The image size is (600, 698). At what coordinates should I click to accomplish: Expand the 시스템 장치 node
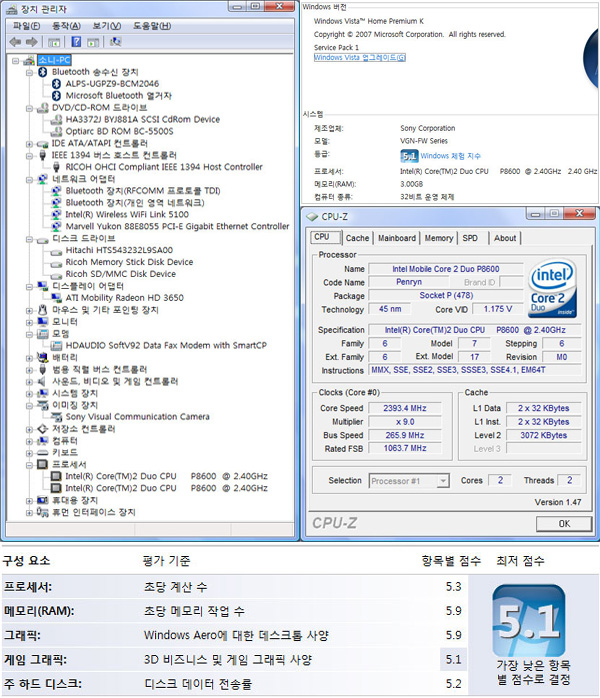point(29,394)
